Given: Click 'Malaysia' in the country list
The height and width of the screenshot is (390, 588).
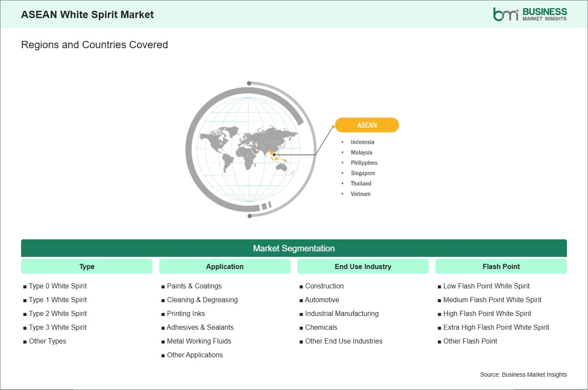Looking at the screenshot, I should [x=362, y=152].
